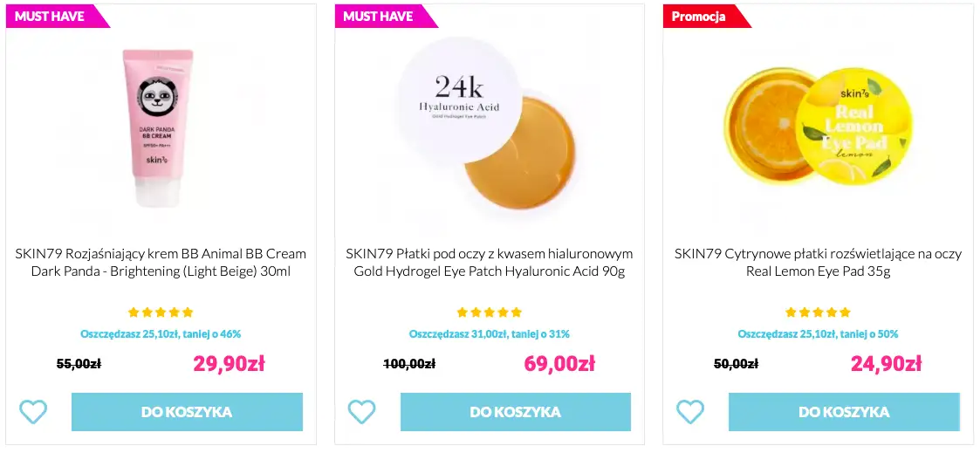This screenshot has width=980, height=453.
Task: Click the 69,00zł sale price
Action: click(x=559, y=363)
